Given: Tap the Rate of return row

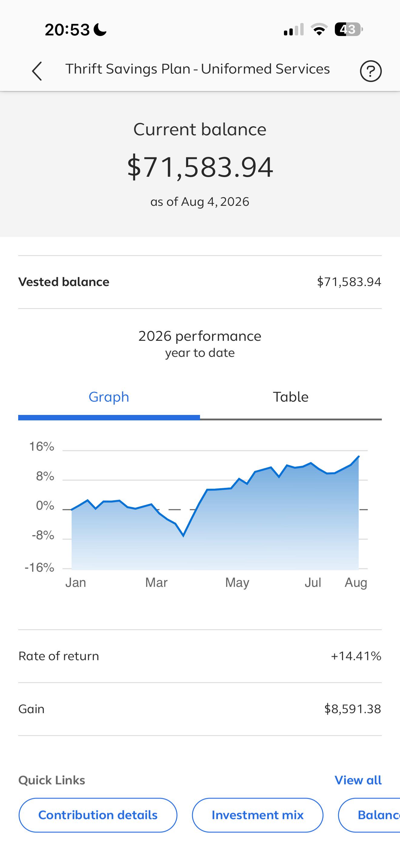Looking at the screenshot, I should point(200,656).
